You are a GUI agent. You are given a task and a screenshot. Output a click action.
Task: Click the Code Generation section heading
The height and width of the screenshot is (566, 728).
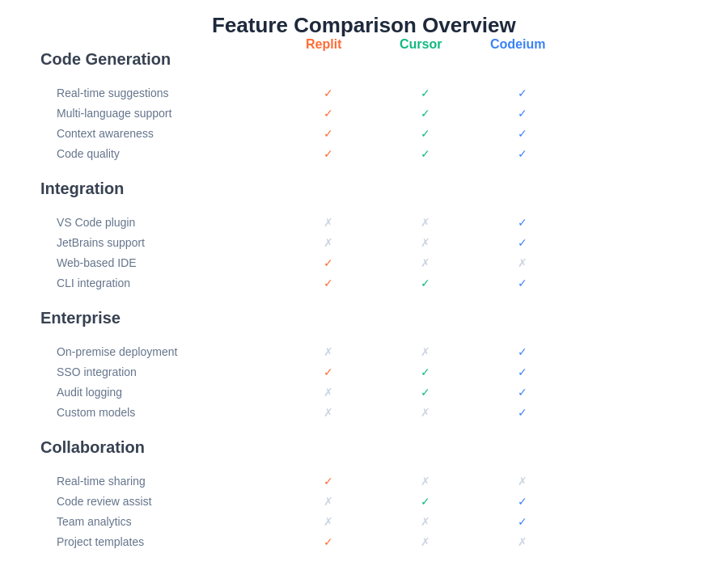(x=105, y=59)
